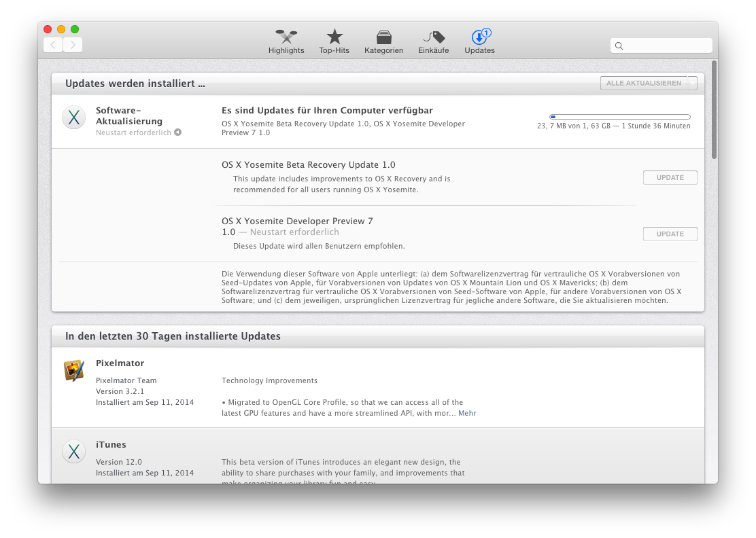Click the magnifying glass search icon

(x=619, y=46)
